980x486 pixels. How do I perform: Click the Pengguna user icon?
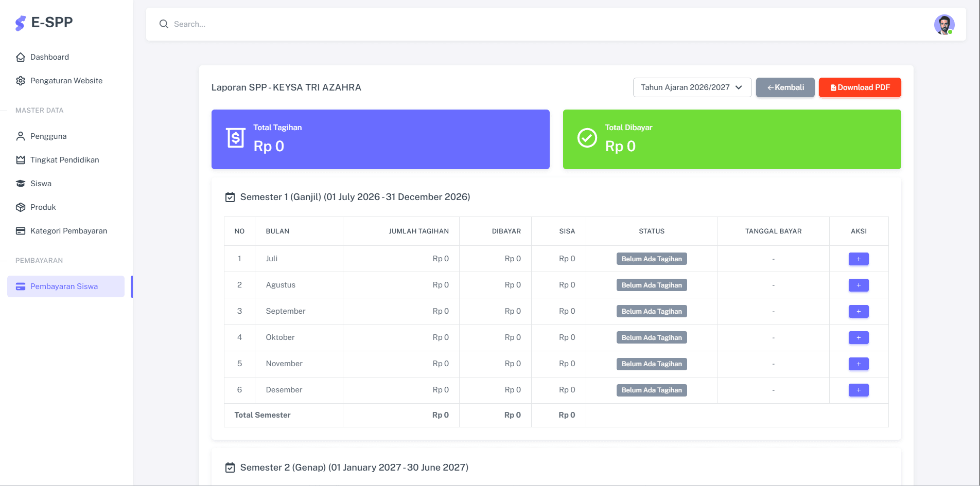21,136
